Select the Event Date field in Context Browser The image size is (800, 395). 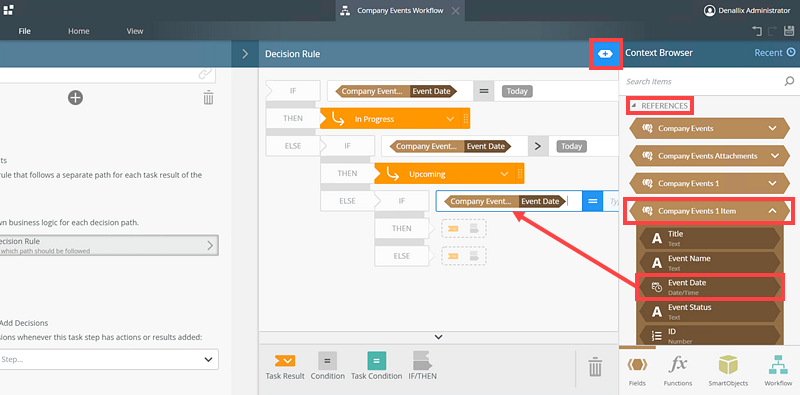(x=710, y=287)
